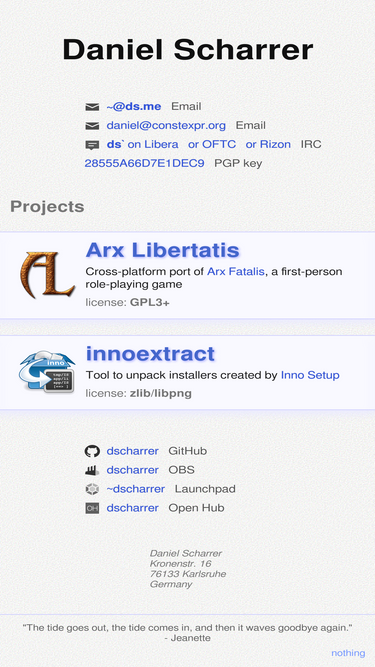This screenshot has width=375, height=667.
Task: Open the ~@ds.me email link
Action: 134,106
